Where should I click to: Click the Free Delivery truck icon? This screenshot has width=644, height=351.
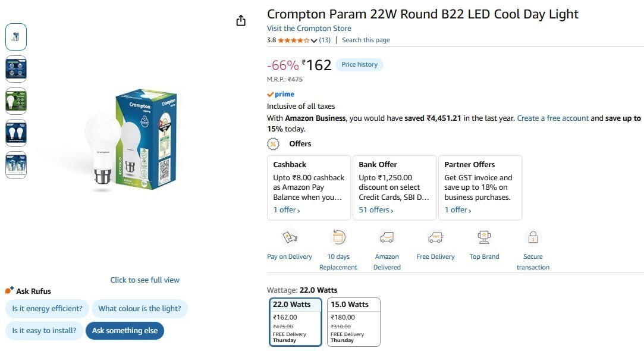(435, 237)
